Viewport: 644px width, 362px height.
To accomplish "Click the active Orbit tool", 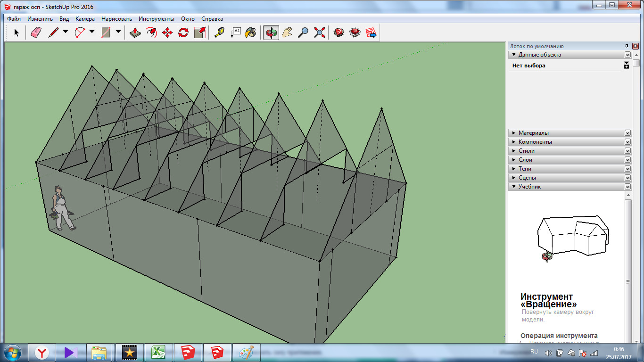I will [x=271, y=33].
